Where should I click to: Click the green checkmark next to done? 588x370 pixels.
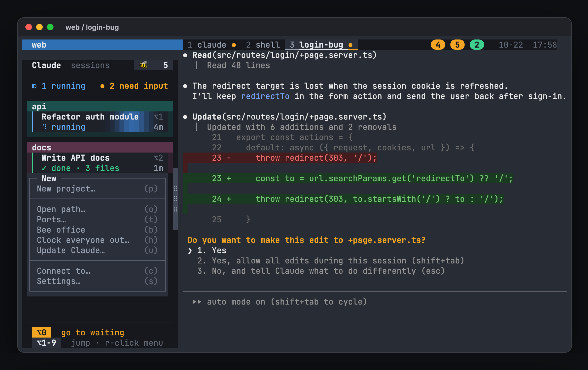[44, 168]
